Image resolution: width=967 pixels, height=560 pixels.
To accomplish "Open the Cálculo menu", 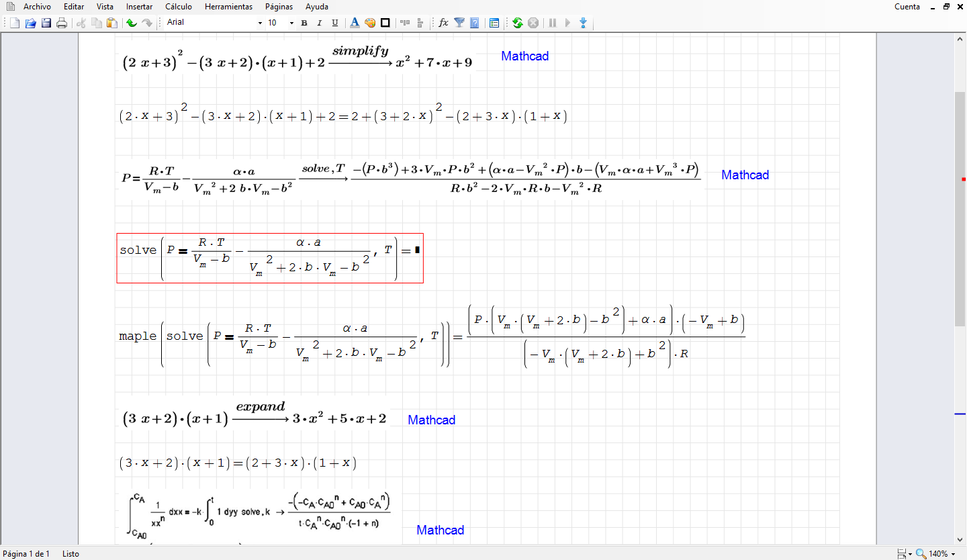I will (179, 7).
